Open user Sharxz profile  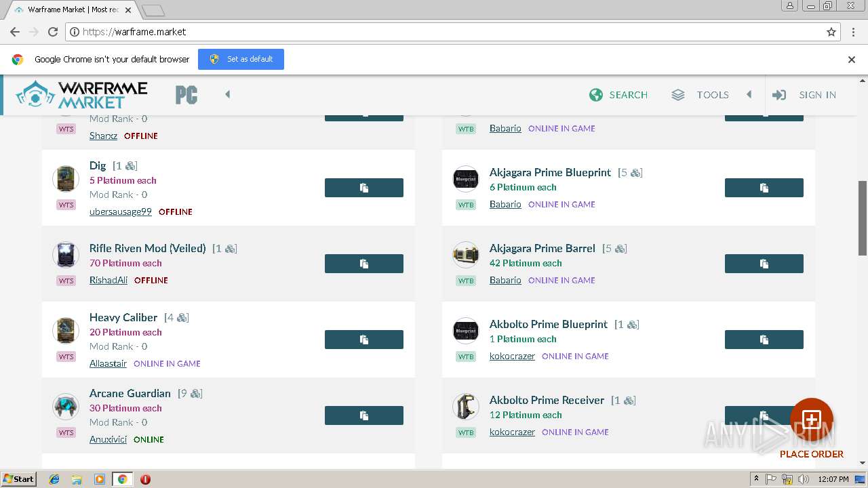tap(103, 136)
